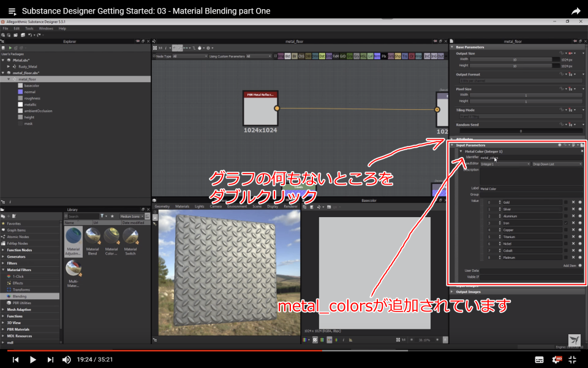The height and width of the screenshot is (368, 588).
Task: Select the normal output
Action: click(29, 92)
